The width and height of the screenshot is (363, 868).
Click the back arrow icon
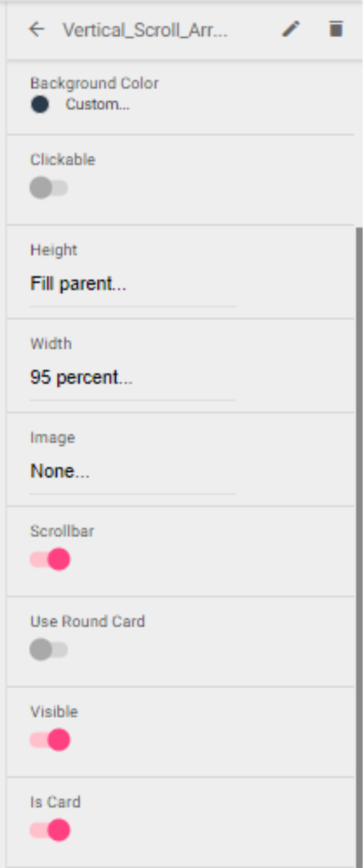(37, 29)
